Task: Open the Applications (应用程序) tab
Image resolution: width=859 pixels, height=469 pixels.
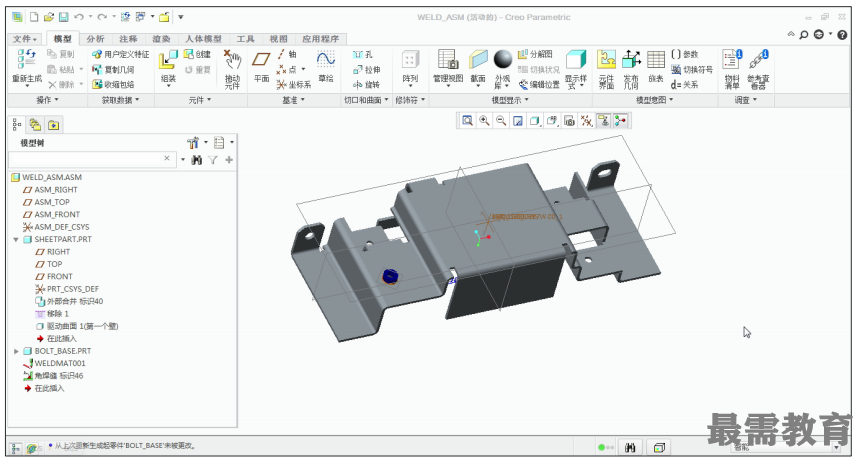Action: tap(321, 39)
